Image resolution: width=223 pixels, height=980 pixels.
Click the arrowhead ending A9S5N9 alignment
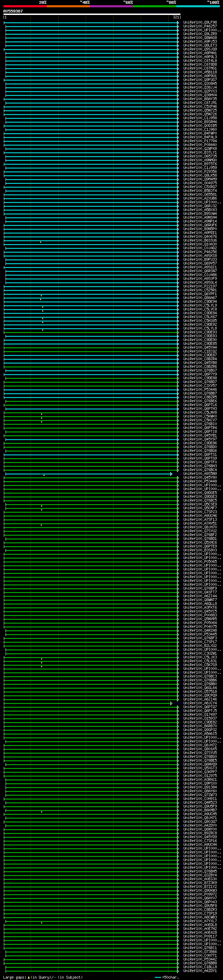[171, 474]
